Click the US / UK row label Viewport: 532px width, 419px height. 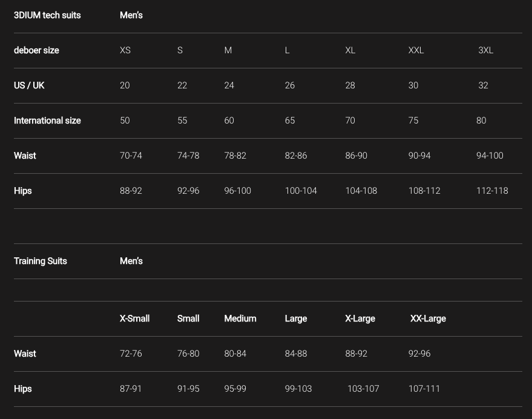point(29,85)
